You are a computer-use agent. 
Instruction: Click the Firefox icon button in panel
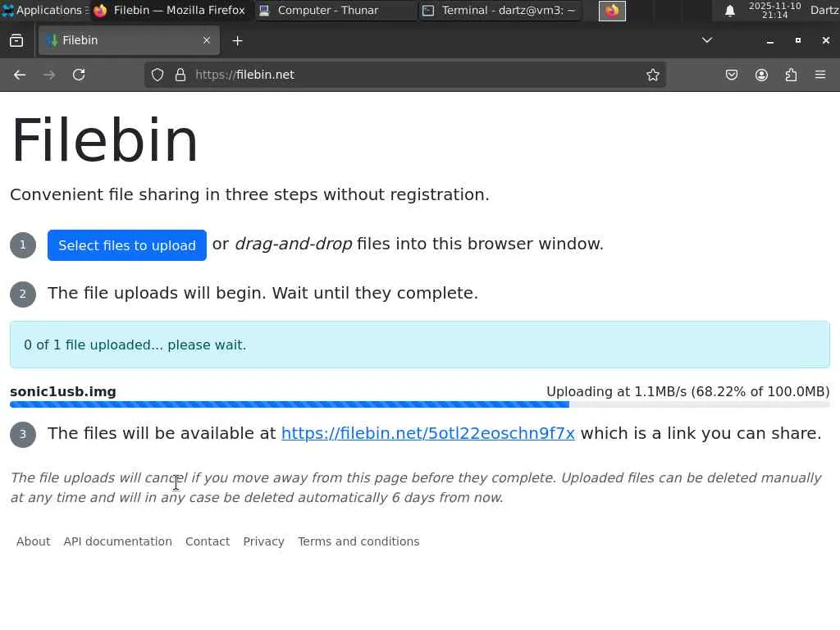612,11
